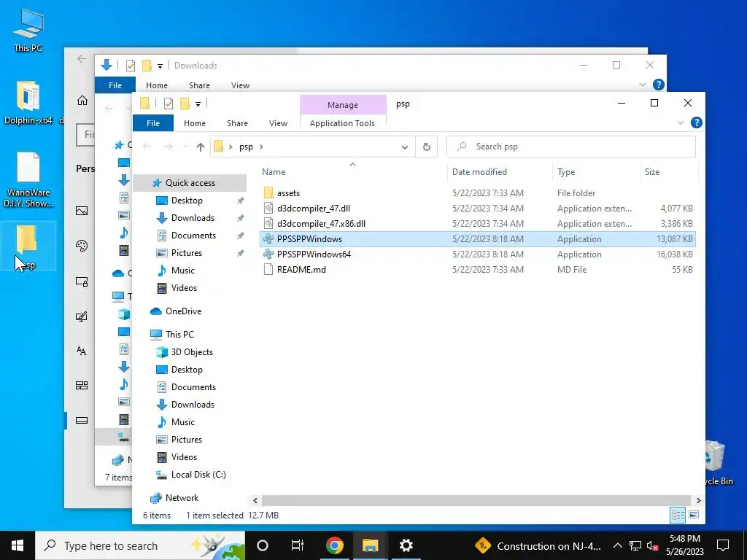Select Quick access in navigation pane
This screenshot has height=560, width=747.
(190, 183)
